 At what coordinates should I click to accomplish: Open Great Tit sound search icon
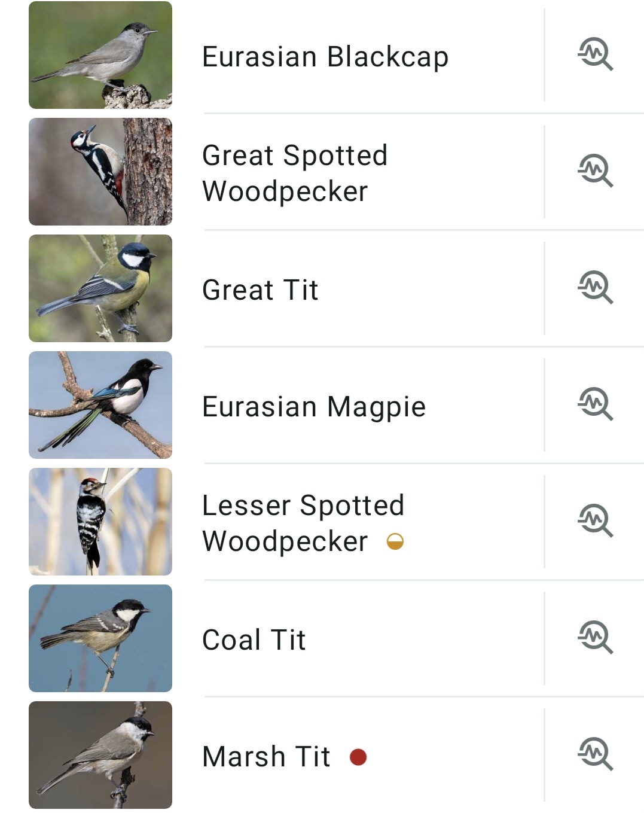coord(595,288)
